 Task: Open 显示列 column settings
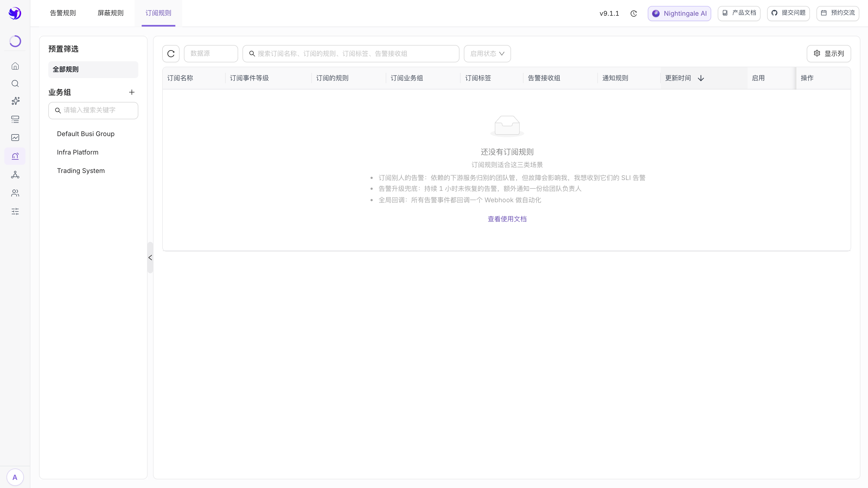(829, 54)
